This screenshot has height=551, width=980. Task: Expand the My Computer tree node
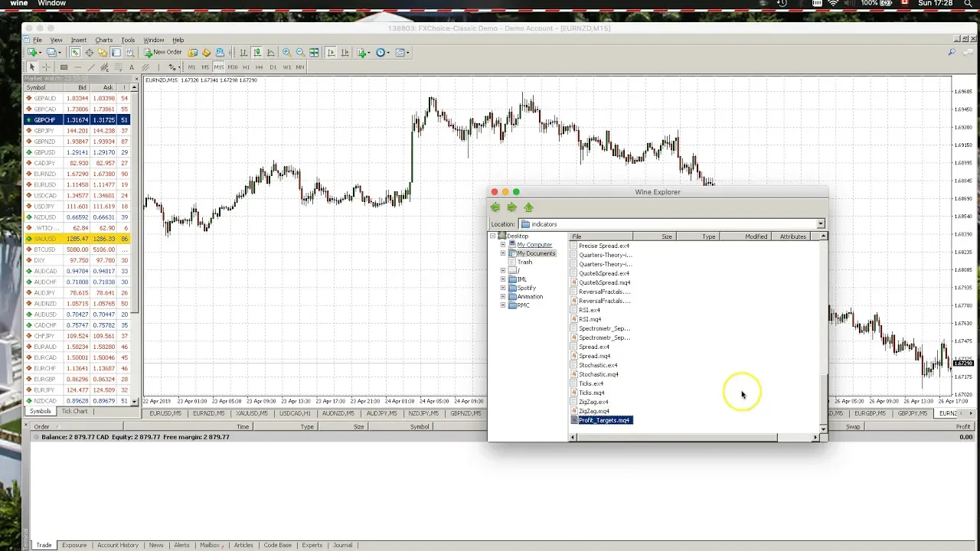click(503, 245)
